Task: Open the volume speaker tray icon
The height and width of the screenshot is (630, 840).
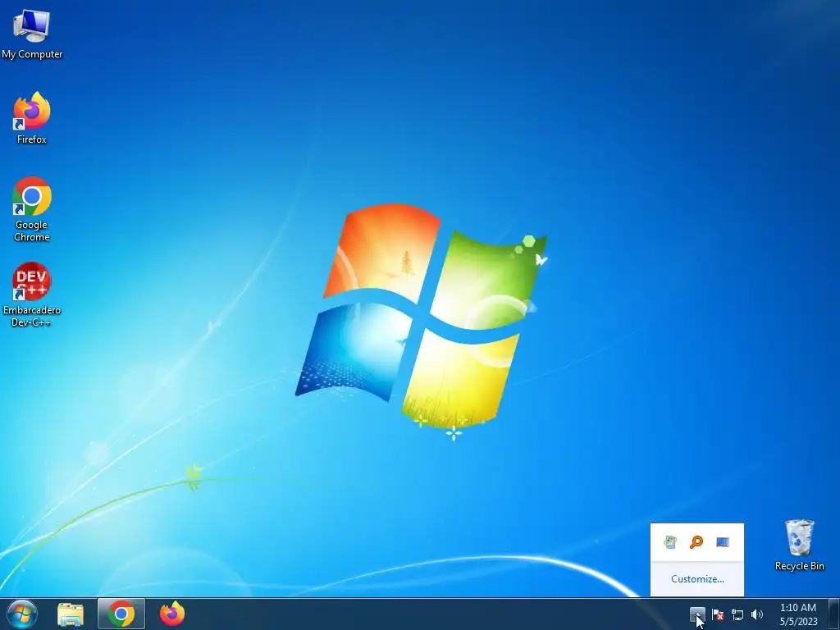Action: (757, 614)
